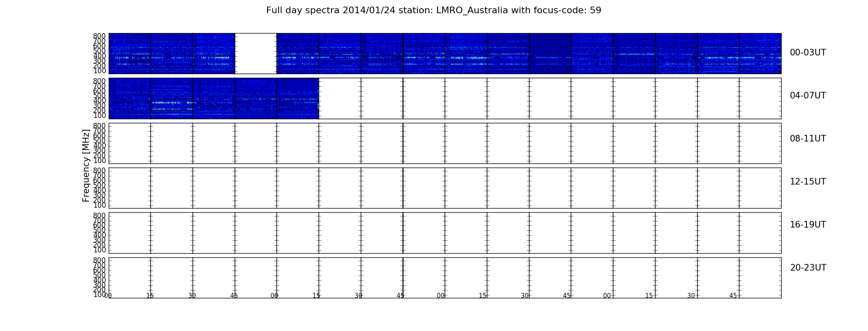The height and width of the screenshot is (331, 868).
Task: Click the Frequency [MHz] axis label
Action: pos(86,165)
